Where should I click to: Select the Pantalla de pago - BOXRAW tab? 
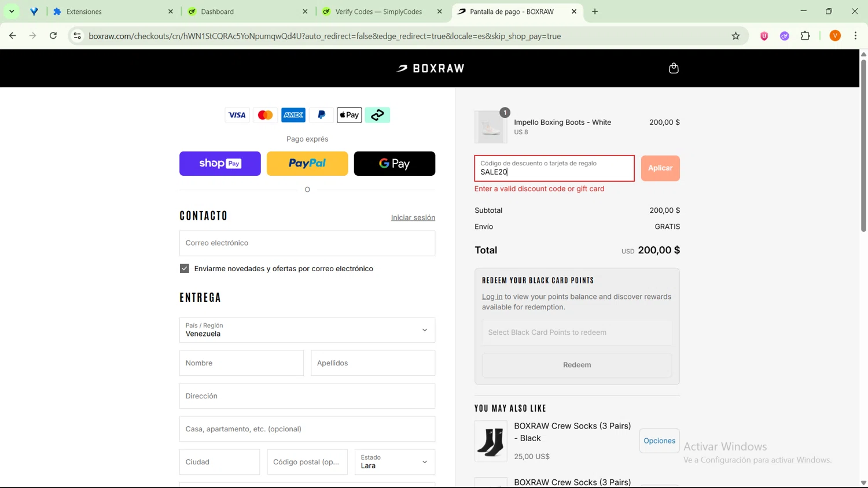click(x=517, y=12)
